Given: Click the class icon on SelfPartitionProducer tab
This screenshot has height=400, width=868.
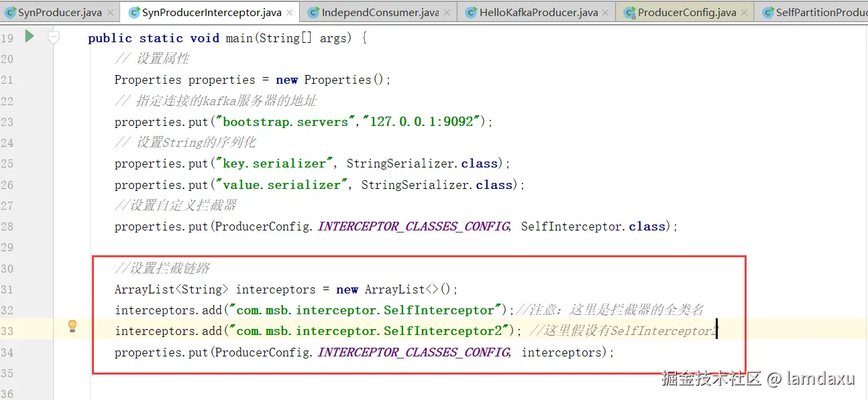Looking at the screenshot, I should [x=767, y=13].
